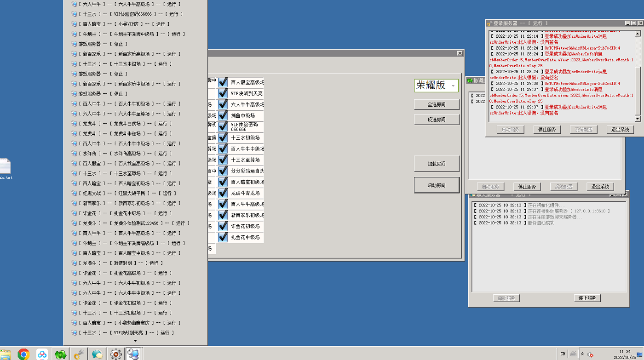Click the 启动房间 button
This screenshot has width=644, height=360.
pos(436,185)
